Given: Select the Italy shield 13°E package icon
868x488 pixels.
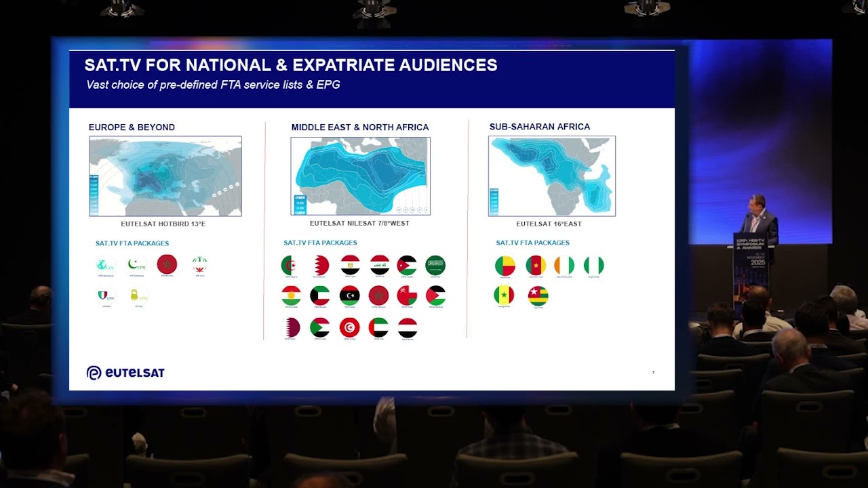Looking at the screenshot, I should (x=105, y=295).
